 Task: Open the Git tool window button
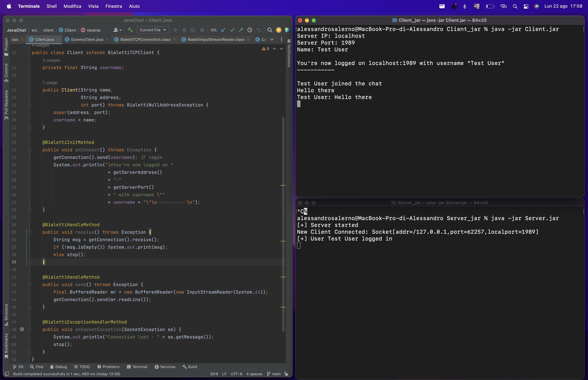18,367
